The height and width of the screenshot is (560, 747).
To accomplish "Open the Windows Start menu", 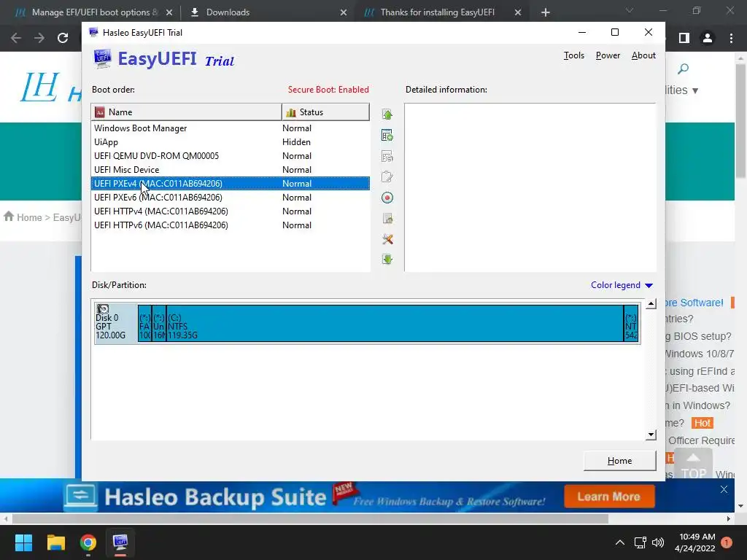I will 23,542.
